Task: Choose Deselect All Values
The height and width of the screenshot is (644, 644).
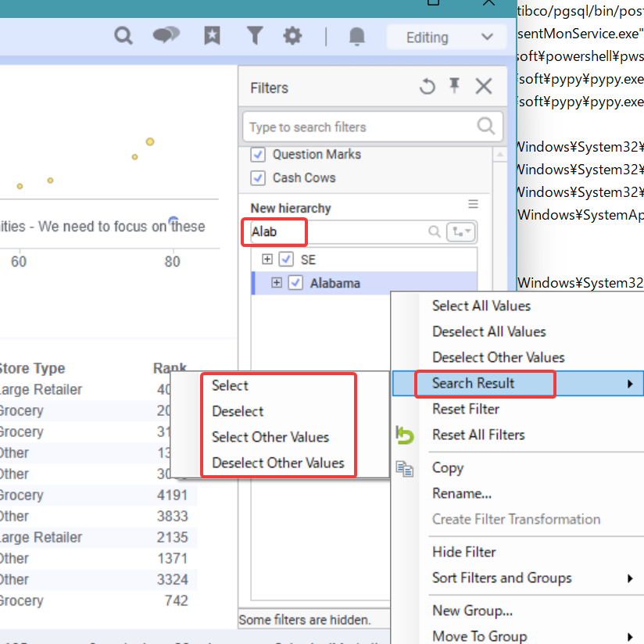Action: tap(488, 332)
